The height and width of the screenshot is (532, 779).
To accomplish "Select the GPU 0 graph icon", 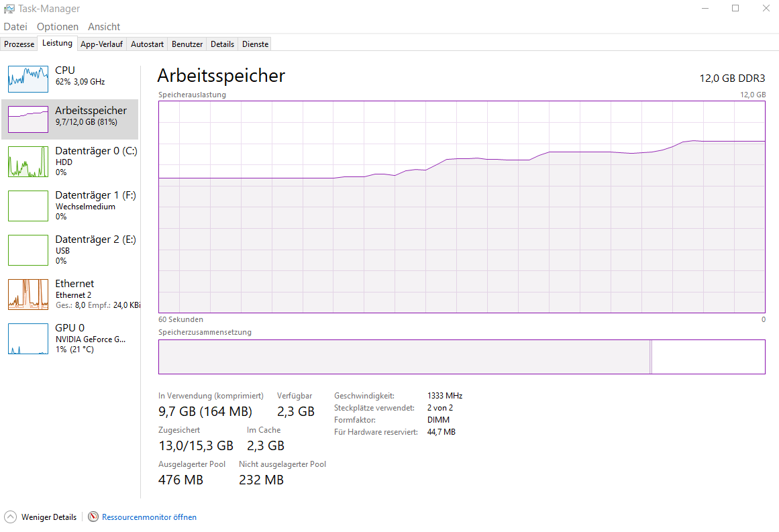I will [x=28, y=339].
